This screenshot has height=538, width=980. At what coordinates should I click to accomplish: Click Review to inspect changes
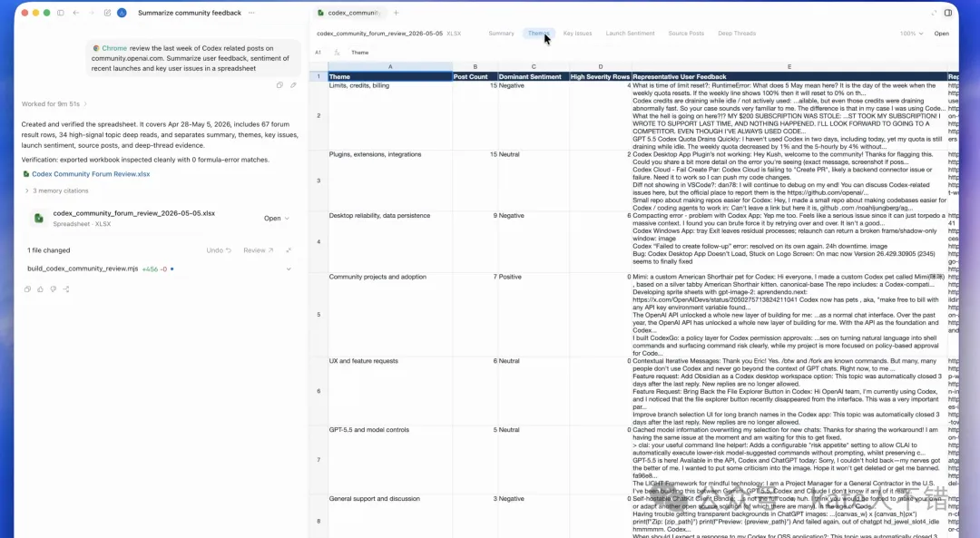(x=258, y=249)
